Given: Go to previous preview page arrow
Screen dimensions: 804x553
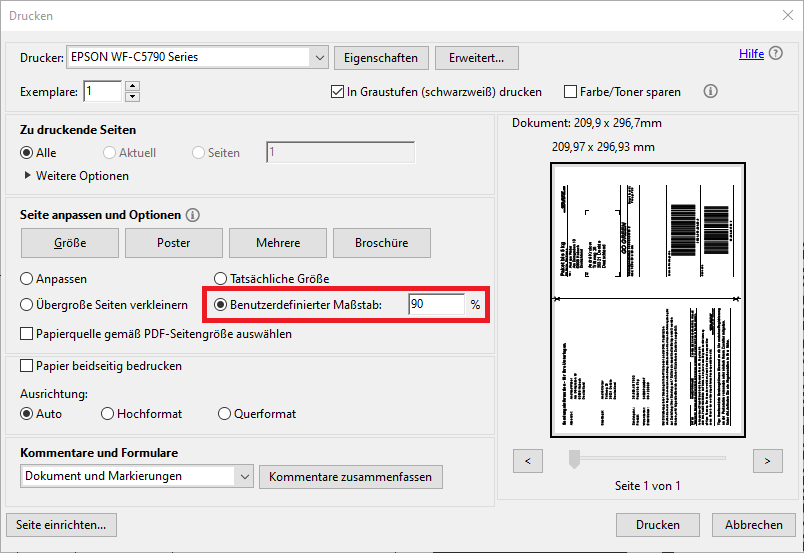Looking at the screenshot, I should (x=527, y=460).
